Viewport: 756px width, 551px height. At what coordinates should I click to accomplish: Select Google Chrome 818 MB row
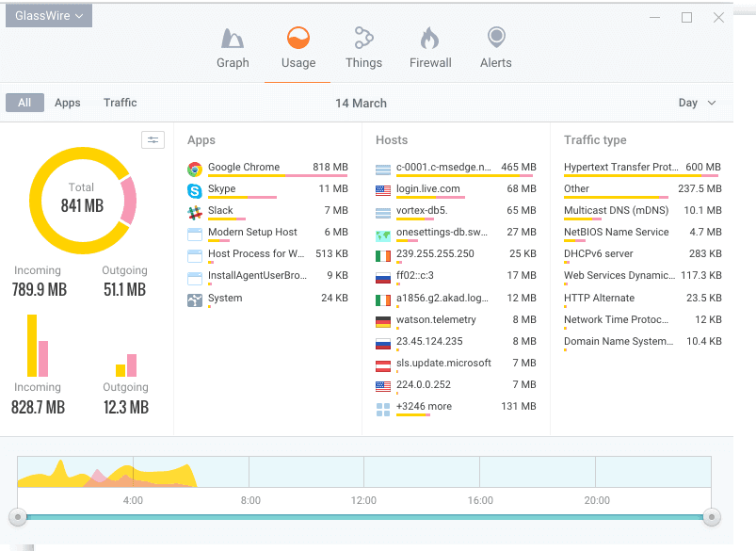point(267,169)
